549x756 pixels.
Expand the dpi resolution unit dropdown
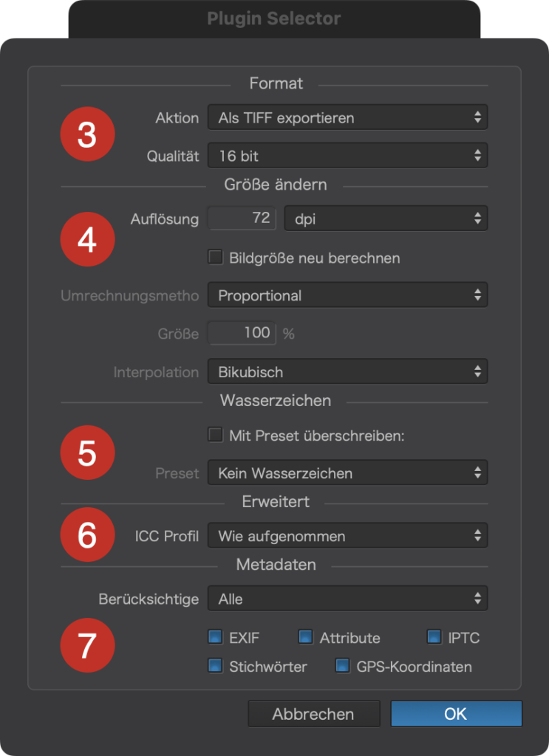(386, 218)
